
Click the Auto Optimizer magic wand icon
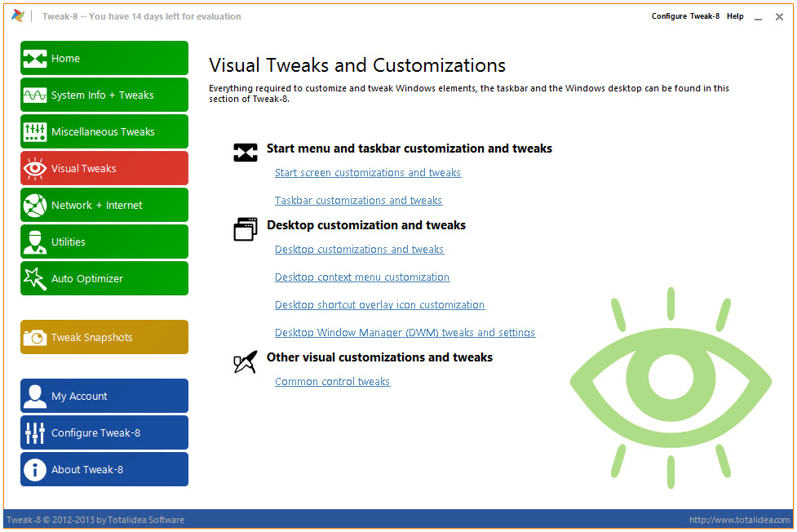34,278
